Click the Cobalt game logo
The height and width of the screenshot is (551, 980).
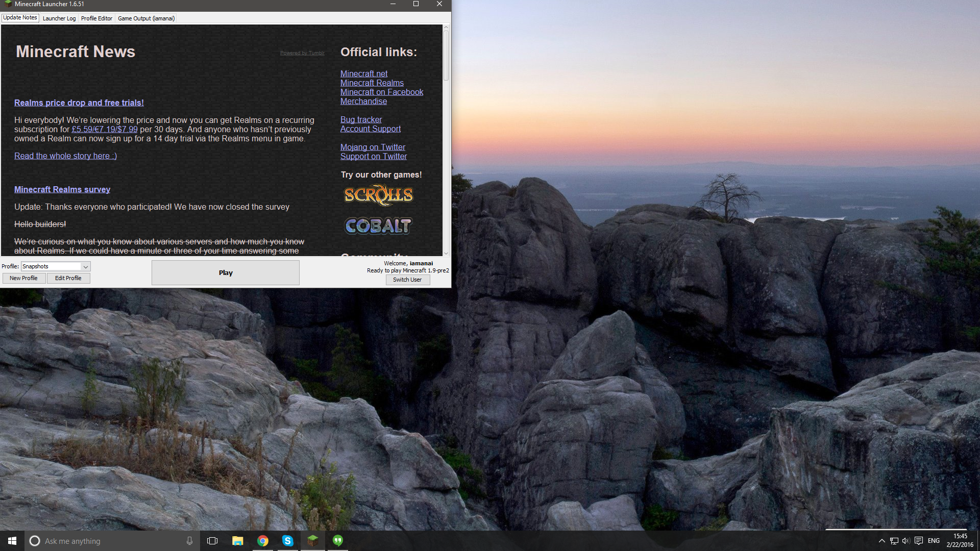point(378,226)
